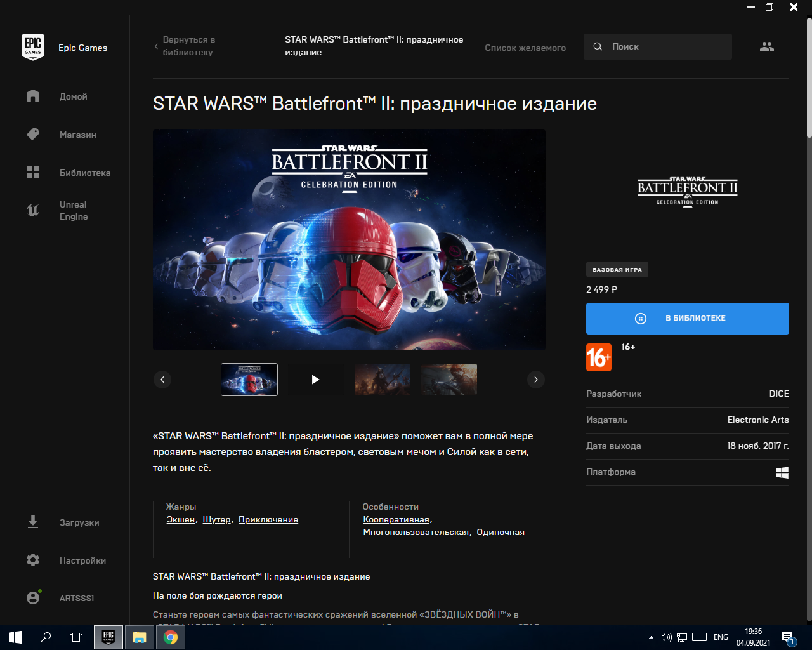The height and width of the screenshot is (650, 812).
Task: Open the volume control in tray
Action: [666, 637]
